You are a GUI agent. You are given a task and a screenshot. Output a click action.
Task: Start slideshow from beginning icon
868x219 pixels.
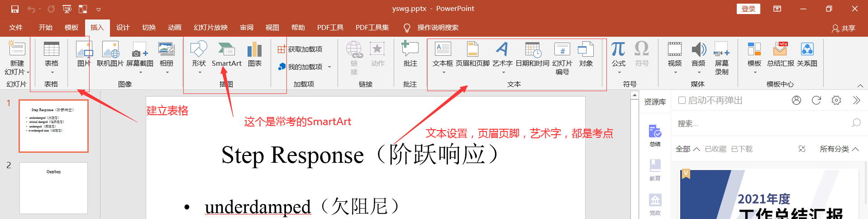click(67, 9)
